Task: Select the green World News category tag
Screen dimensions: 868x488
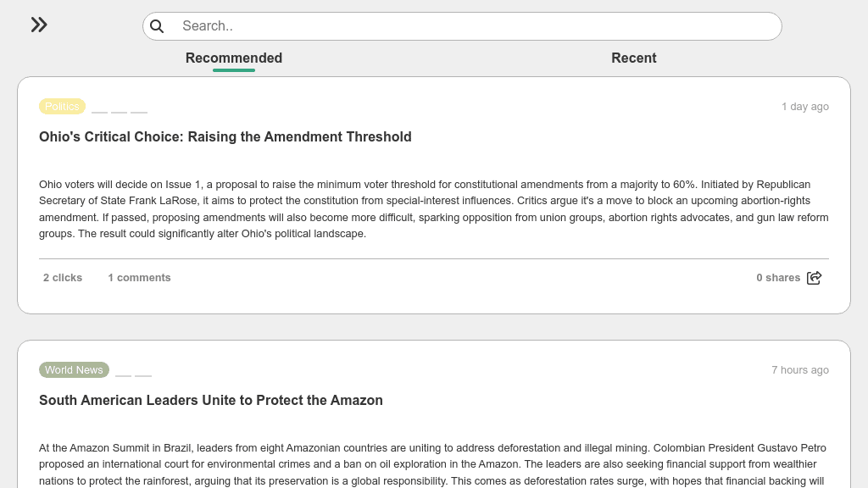Action: 74,370
